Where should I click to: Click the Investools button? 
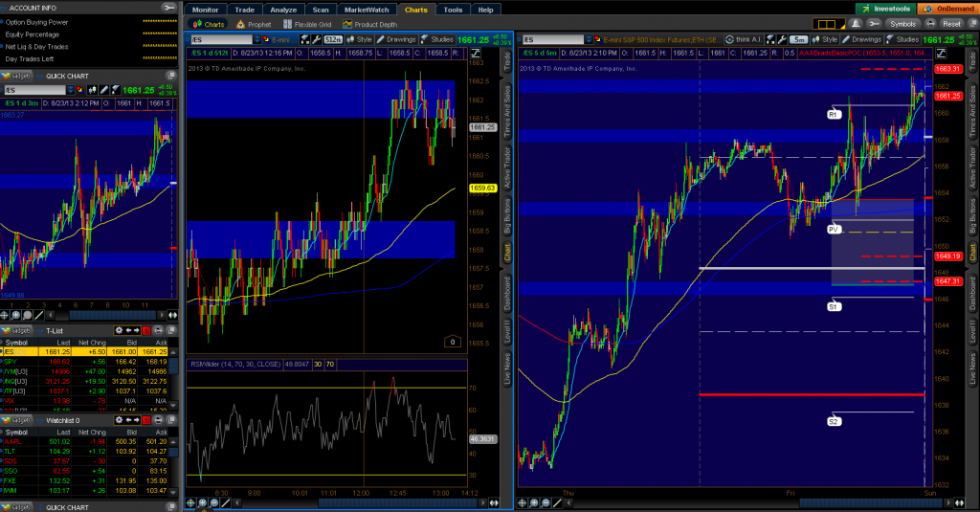pos(884,9)
